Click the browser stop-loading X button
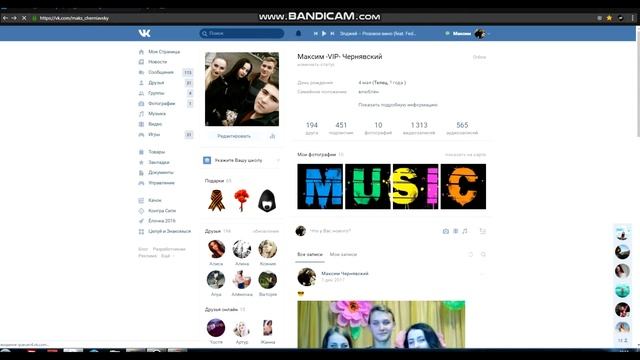Screen dimensions: 640x360 (24, 18)
